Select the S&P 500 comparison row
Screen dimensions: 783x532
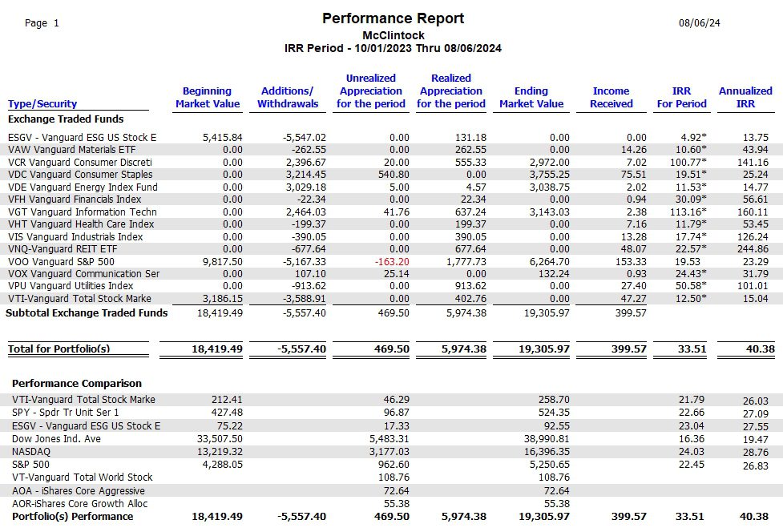tap(391, 465)
